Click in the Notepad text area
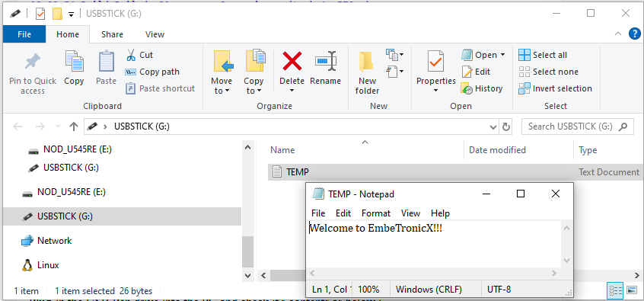644x301 pixels. point(434,245)
